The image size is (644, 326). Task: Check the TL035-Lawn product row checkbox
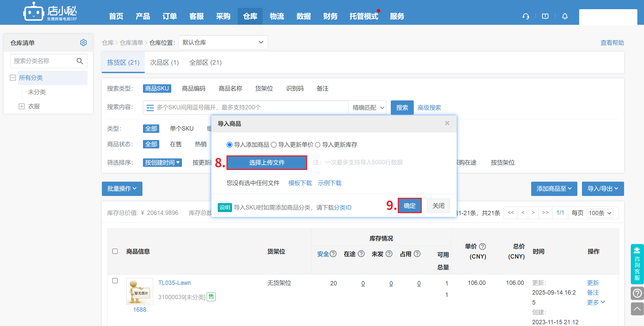pyautogui.click(x=115, y=281)
